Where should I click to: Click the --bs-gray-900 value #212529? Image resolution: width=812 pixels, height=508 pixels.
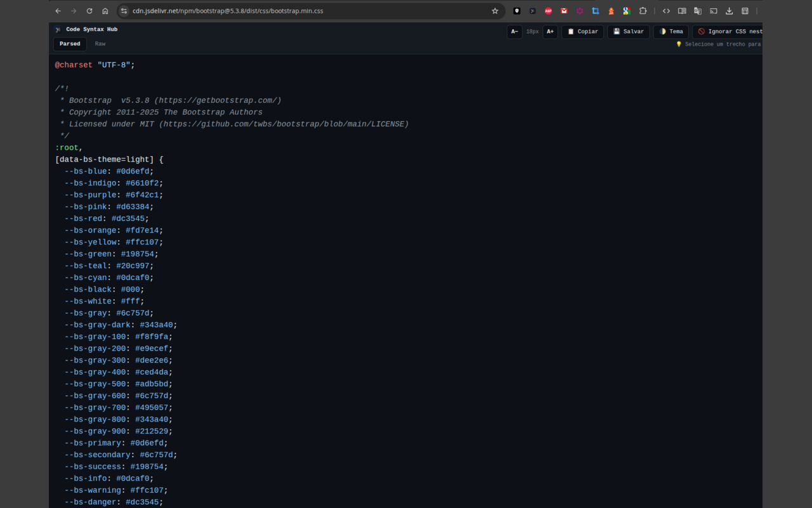pyautogui.click(x=152, y=431)
